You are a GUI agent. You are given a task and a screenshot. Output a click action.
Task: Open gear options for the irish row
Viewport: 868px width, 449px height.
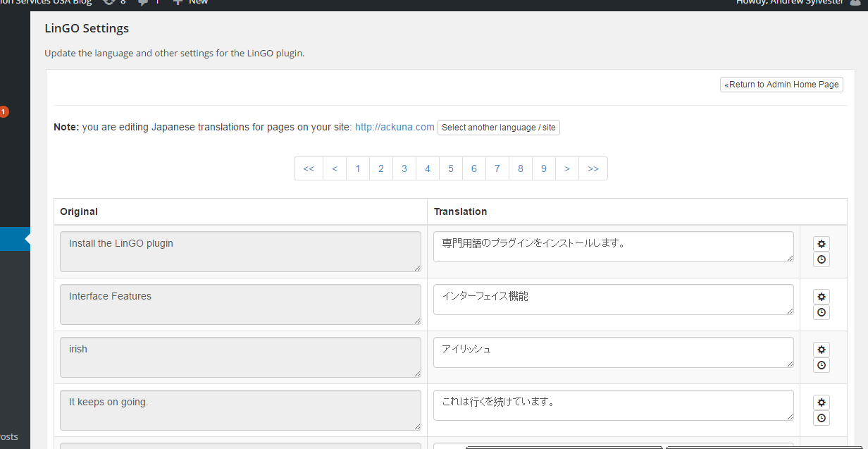pyautogui.click(x=821, y=349)
